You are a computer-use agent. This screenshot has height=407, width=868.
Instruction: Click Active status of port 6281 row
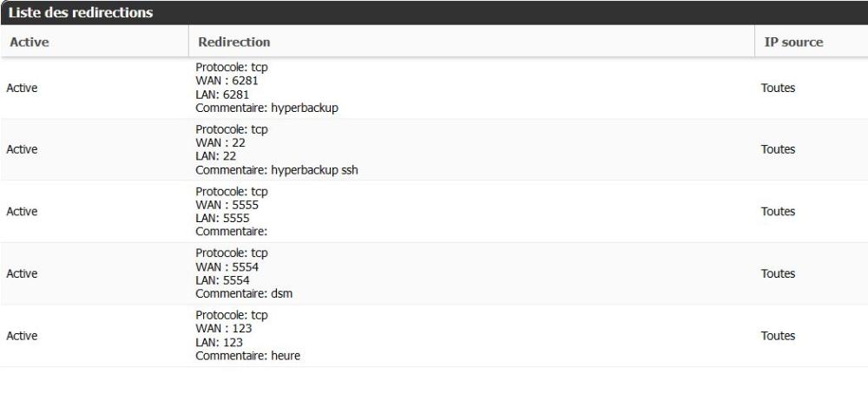pyautogui.click(x=22, y=88)
